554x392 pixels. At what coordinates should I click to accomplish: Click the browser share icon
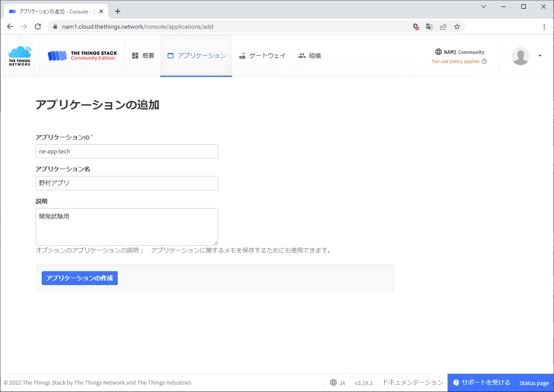pos(443,27)
